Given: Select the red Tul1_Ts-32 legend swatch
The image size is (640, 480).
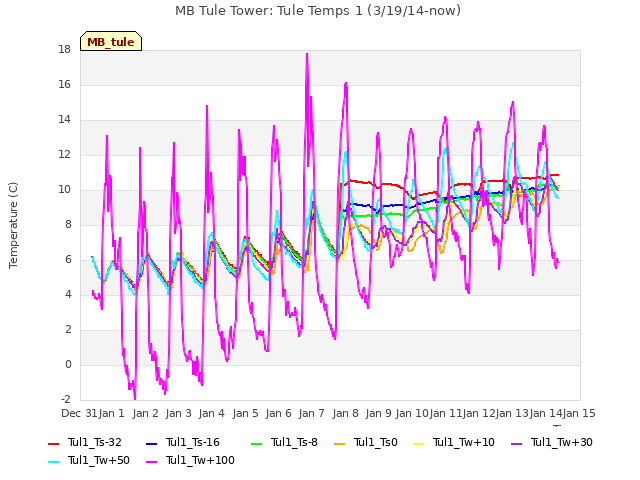Looking at the screenshot, I should pos(53,444).
